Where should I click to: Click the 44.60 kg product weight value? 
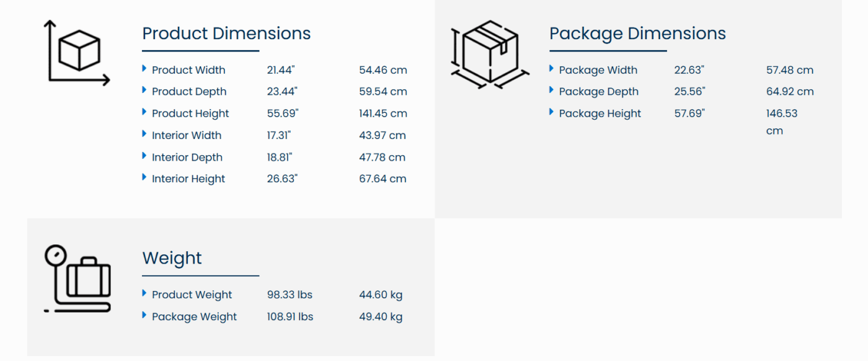(380, 295)
